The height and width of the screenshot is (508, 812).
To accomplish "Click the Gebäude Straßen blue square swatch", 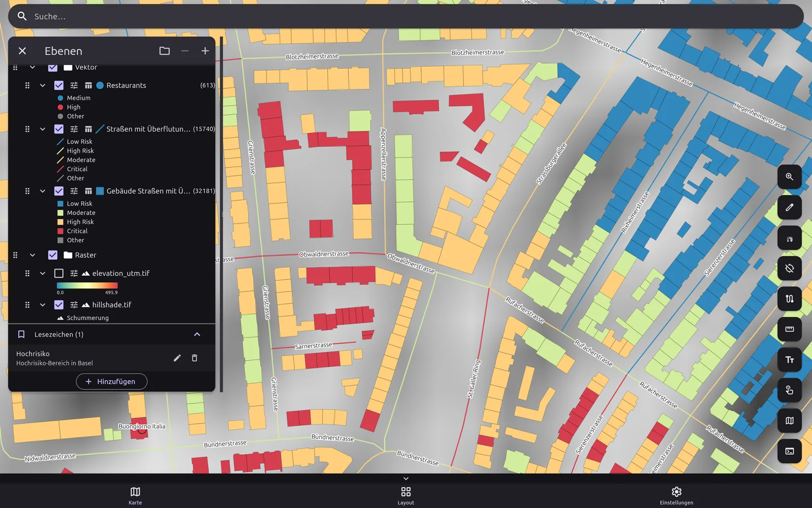I will pyautogui.click(x=100, y=191).
